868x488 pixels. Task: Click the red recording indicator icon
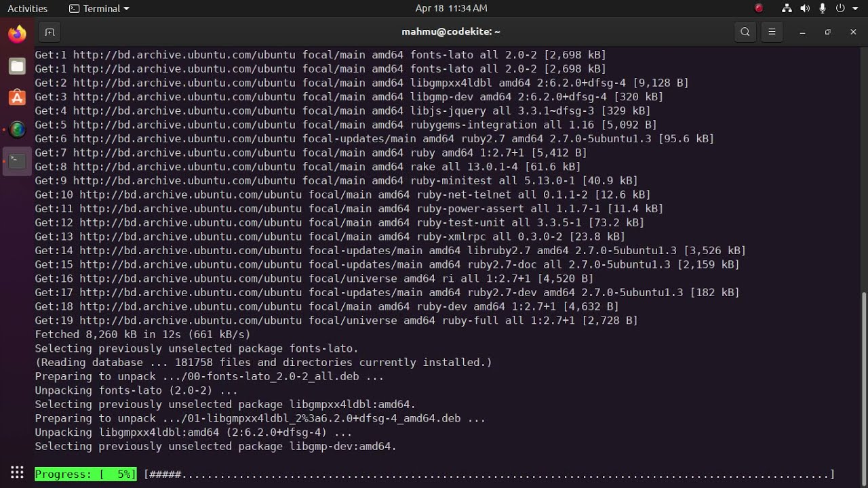coord(759,8)
